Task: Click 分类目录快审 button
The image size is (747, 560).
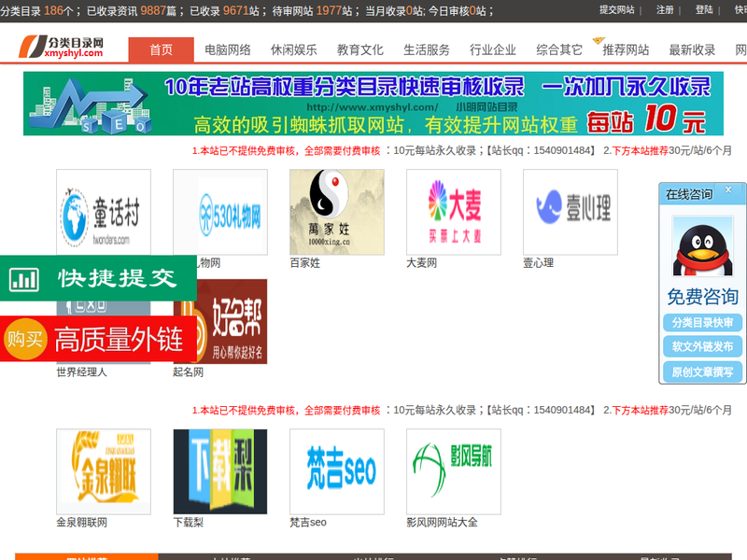Action: point(703,322)
